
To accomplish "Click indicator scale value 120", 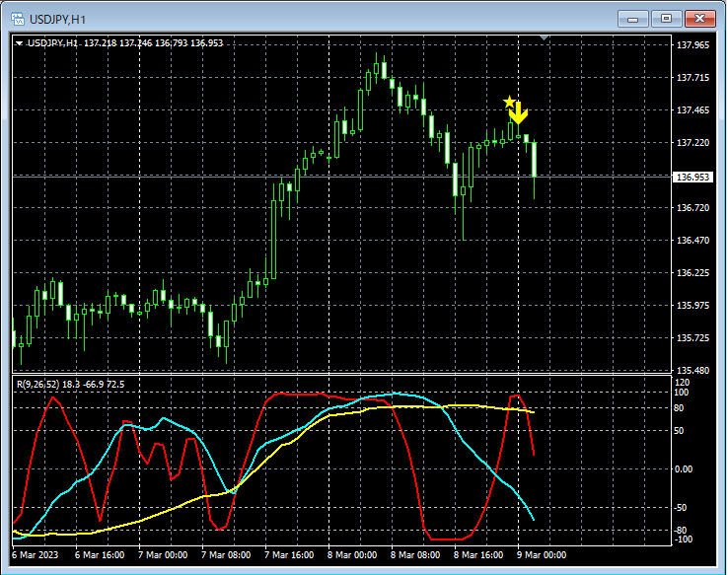I will click(x=682, y=383).
